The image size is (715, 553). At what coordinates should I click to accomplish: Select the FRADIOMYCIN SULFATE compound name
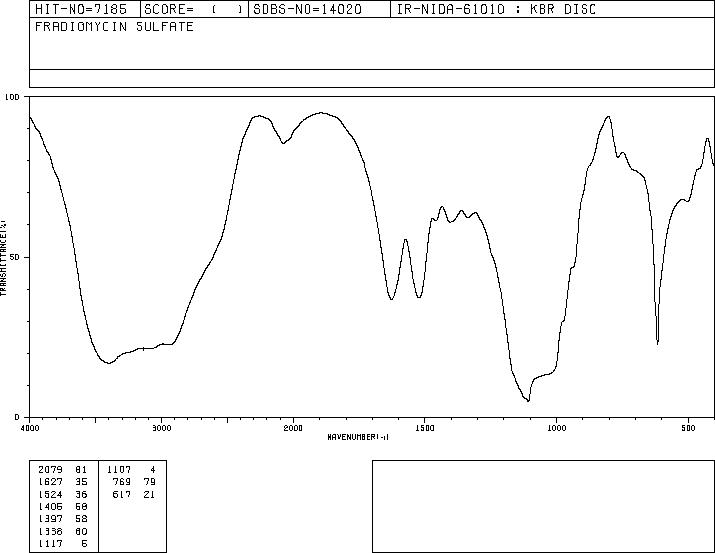114,26
